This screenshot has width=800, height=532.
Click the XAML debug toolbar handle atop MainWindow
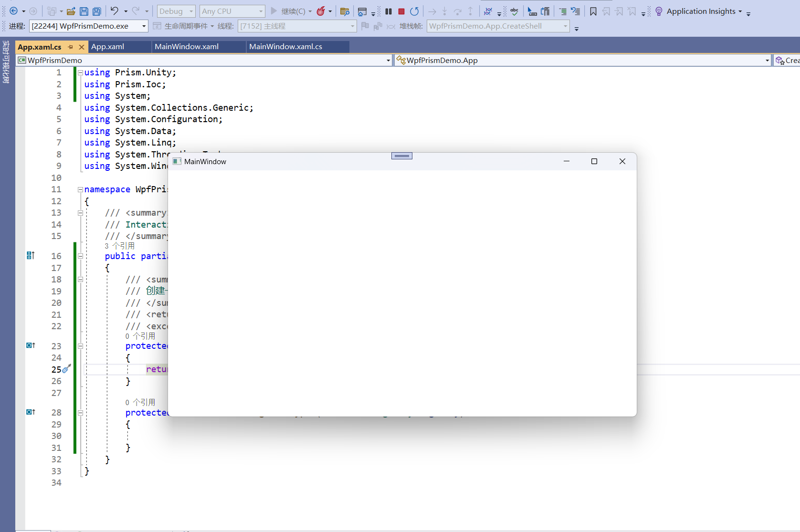click(x=402, y=156)
